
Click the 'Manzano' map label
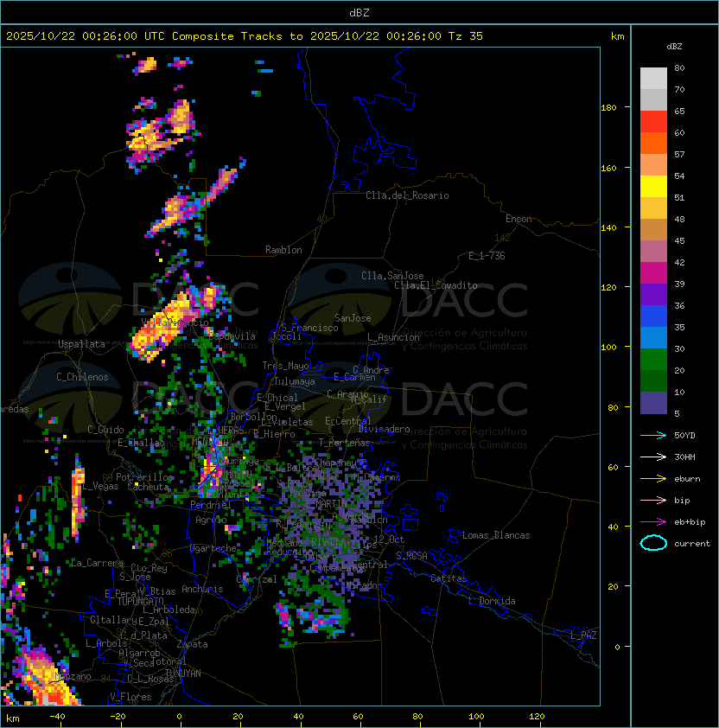pyautogui.click(x=73, y=676)
